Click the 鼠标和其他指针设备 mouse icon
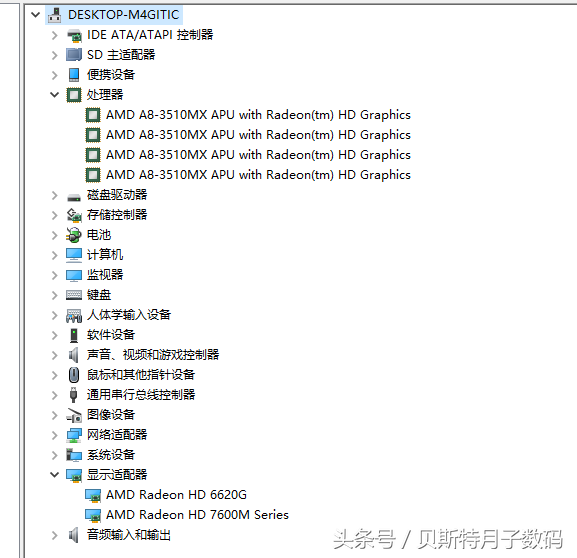Screen dimensions: 577x558 tap(74, 375)
